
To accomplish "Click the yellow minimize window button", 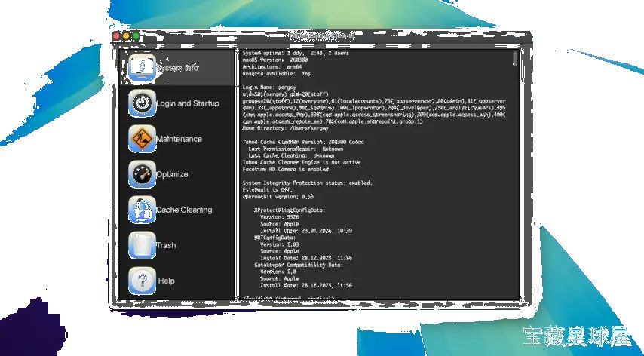I will coord(126,36).
